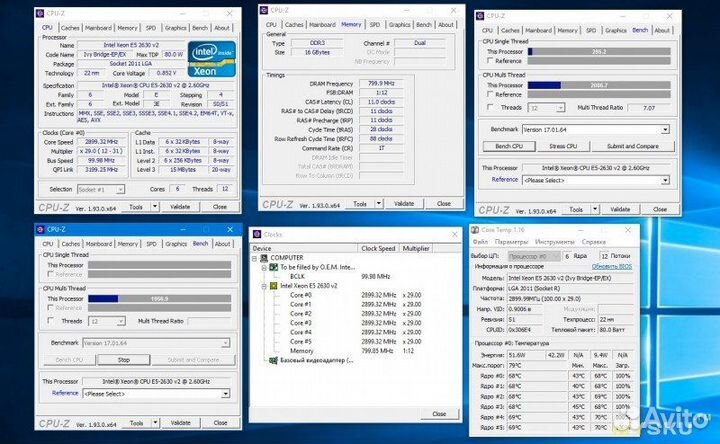Screen dimensions: 720x444
Task: Open Memory tab in Stop-button window
Action: click(128, 244)
